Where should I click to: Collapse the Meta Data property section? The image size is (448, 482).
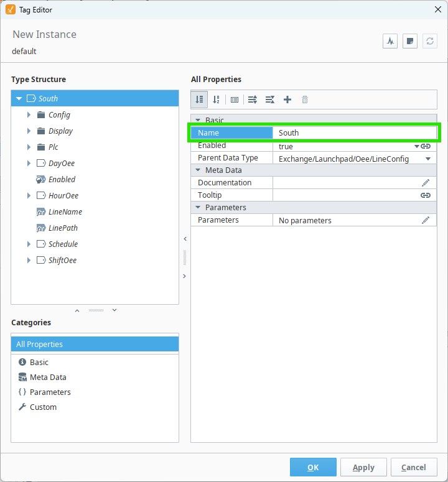(198, 170)
